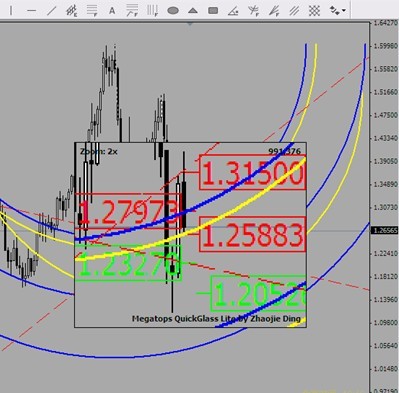399x393 pixels.
Task: Click the 1.55820 price axis label
Action: (x=386, y=69)
